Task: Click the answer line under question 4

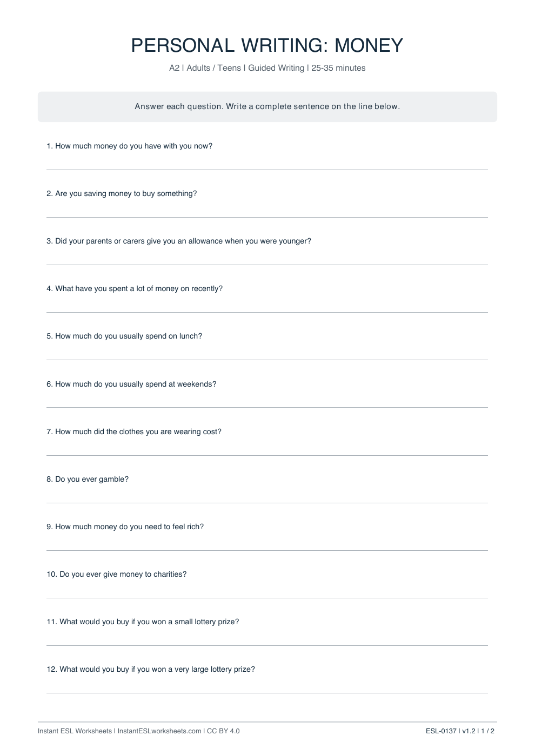Action: point(267,306)
